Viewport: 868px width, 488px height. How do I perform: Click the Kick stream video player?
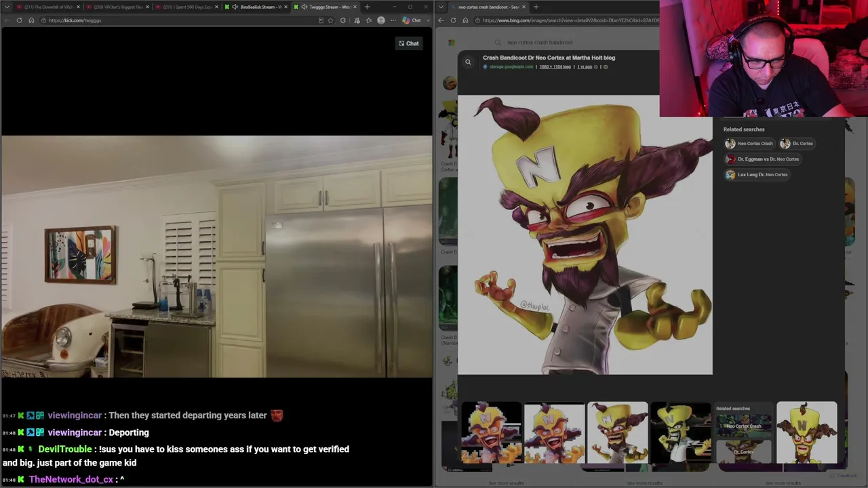(216, 256)
